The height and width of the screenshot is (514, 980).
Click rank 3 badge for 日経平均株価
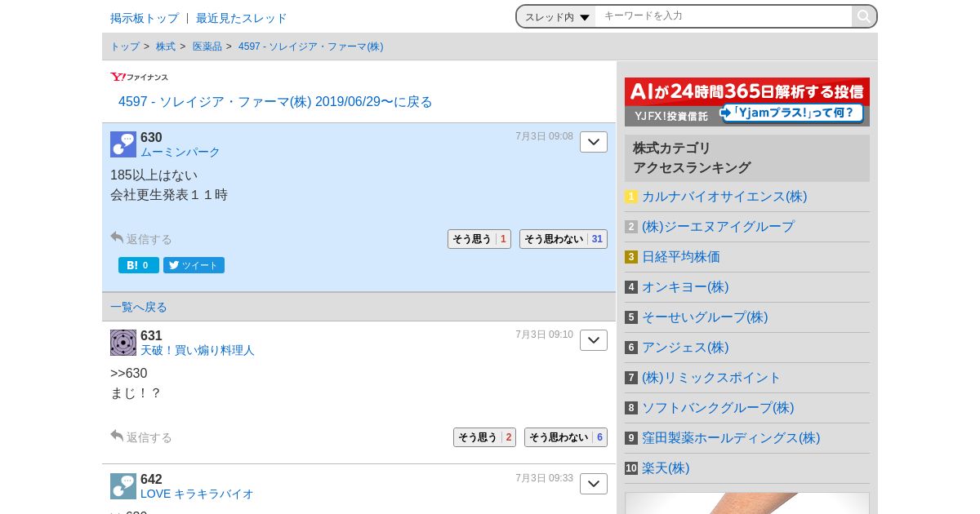[631, 257]
